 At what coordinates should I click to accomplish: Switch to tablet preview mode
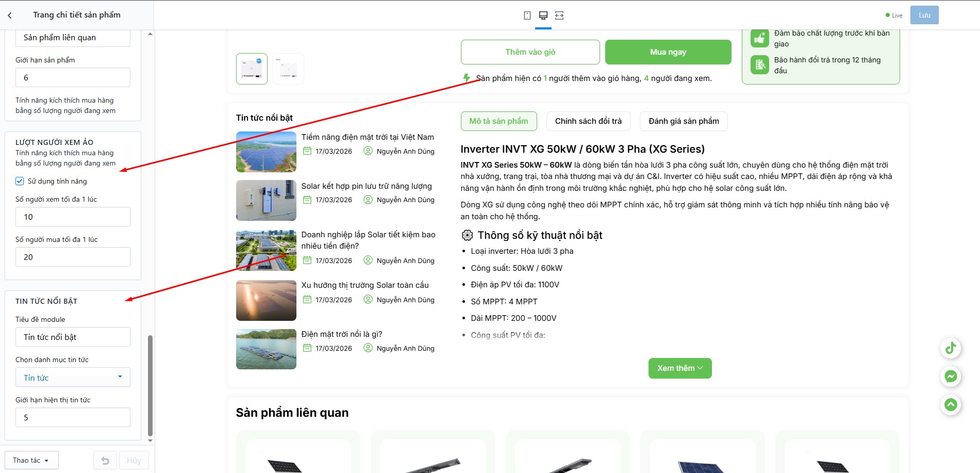tap(527, 15)
